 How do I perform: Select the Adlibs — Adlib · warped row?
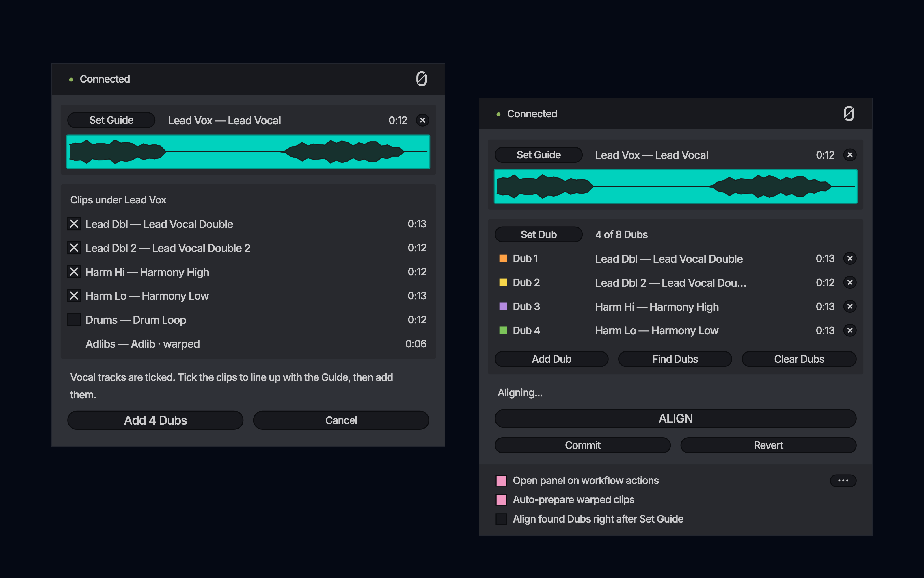(x=248, y=344)
